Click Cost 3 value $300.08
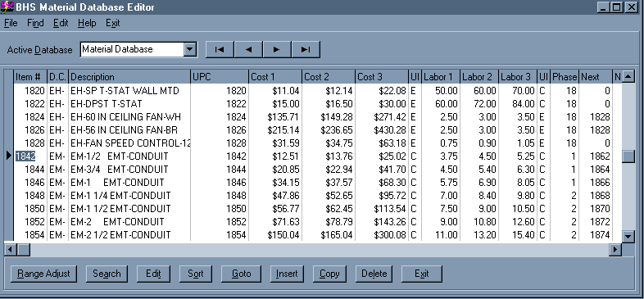This screenshot has width=644, height=299. tap(390, 235)
